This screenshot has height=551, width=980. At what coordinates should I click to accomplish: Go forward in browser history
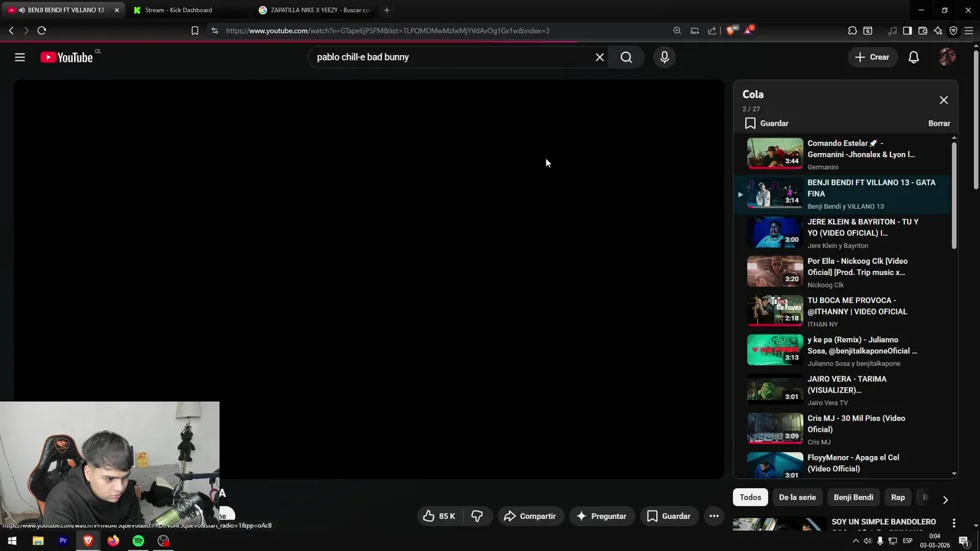pyautogui.click(x=26, y=31)
